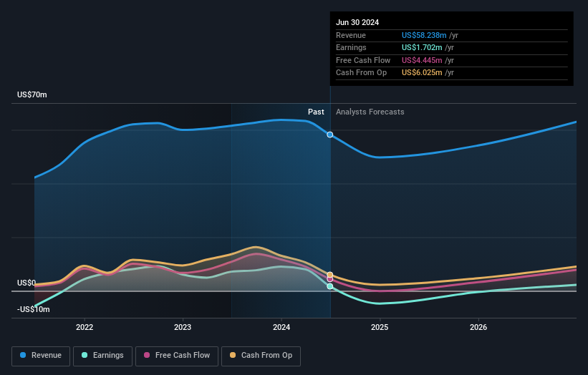The height and width of the screenshot is (375, 588).
Task: Click the 2023 x-axis label
Action: (x=183, y=327)
